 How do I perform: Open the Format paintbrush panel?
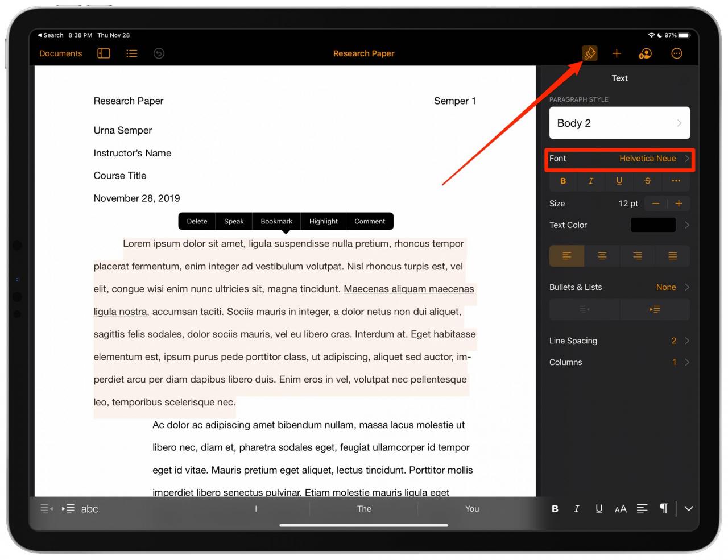pyautogui.click(x=590, y=53)
